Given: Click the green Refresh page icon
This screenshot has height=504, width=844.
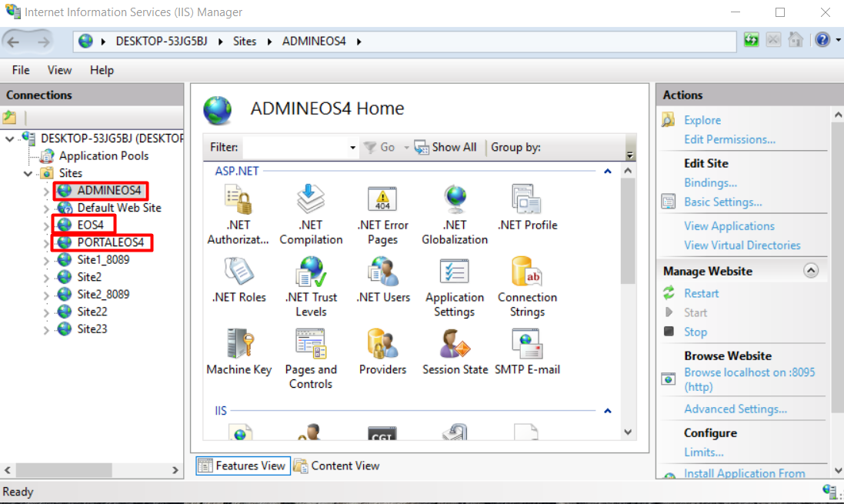Looking at the screenshot, I should point(751,40).
